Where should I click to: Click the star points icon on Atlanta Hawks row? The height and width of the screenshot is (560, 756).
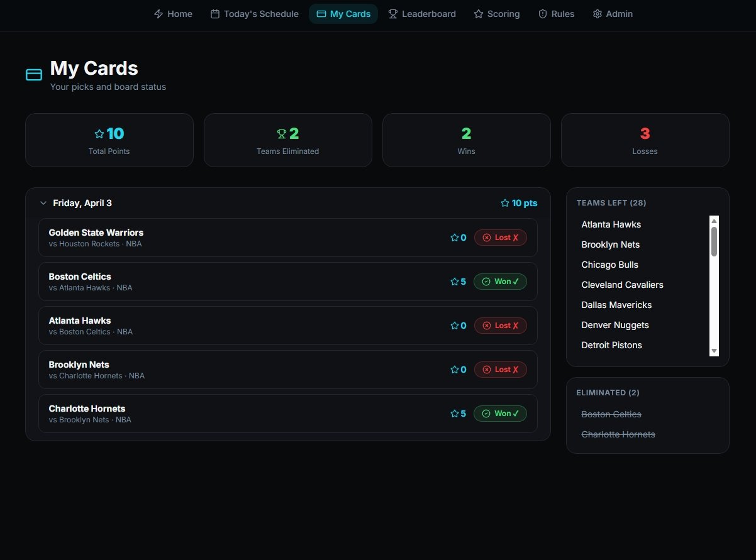[455, 326]
